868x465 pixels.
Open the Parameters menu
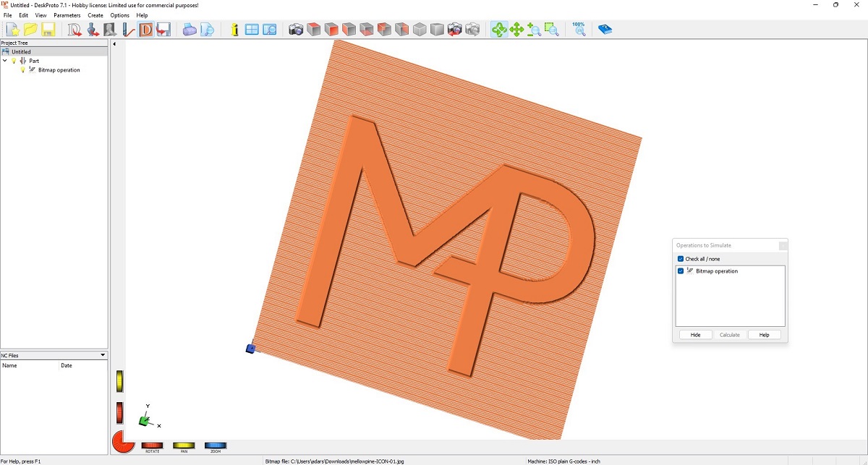point(67,15)
